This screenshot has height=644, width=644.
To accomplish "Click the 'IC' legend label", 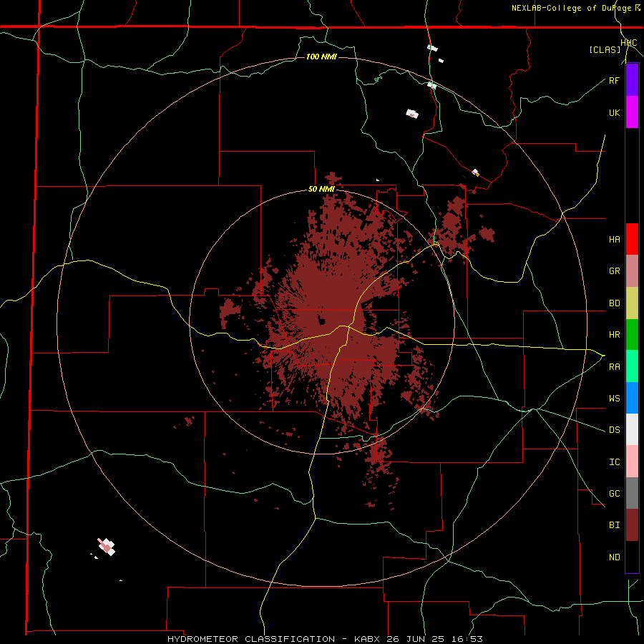I will tap(614, 462).
